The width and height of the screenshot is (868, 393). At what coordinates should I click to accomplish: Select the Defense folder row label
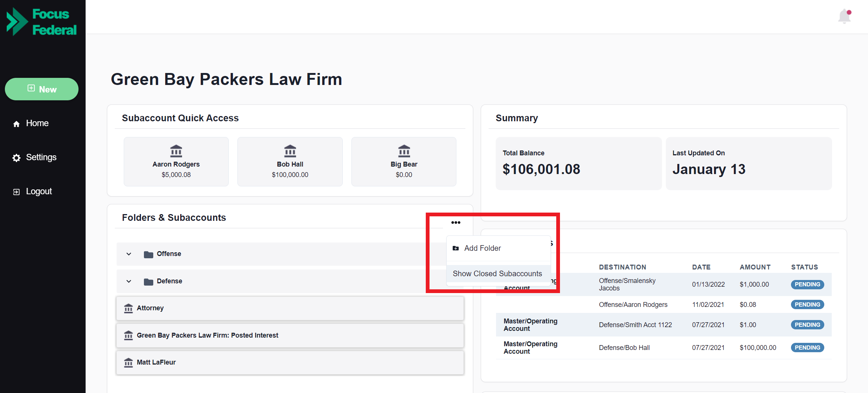tap(169, 281)
